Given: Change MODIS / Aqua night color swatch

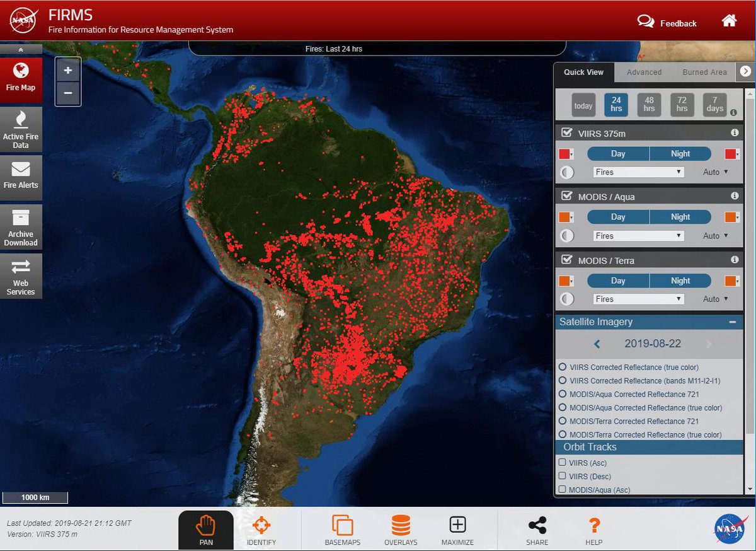Looking at the screenshot, I should click(732, 217).
